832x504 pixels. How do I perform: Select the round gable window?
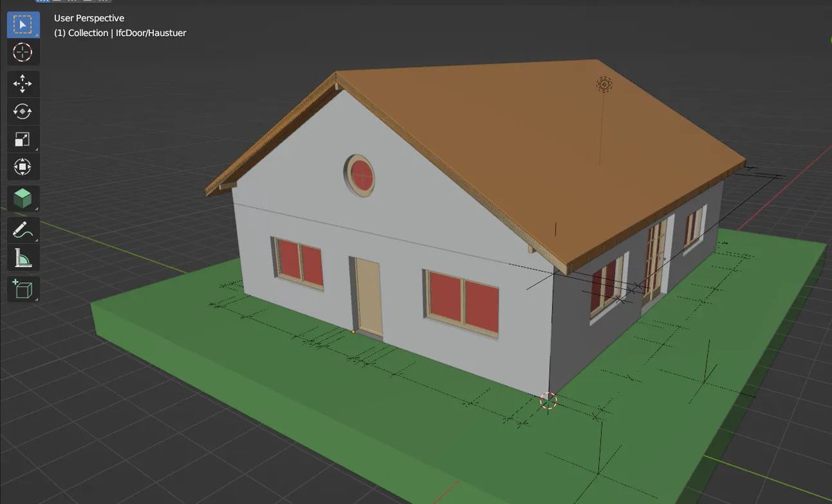click(361, 175)
